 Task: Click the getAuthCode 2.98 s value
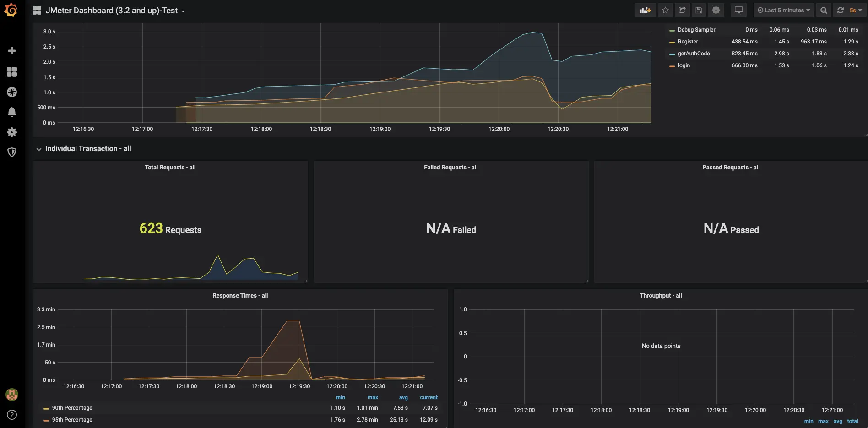tap(781, 54)
